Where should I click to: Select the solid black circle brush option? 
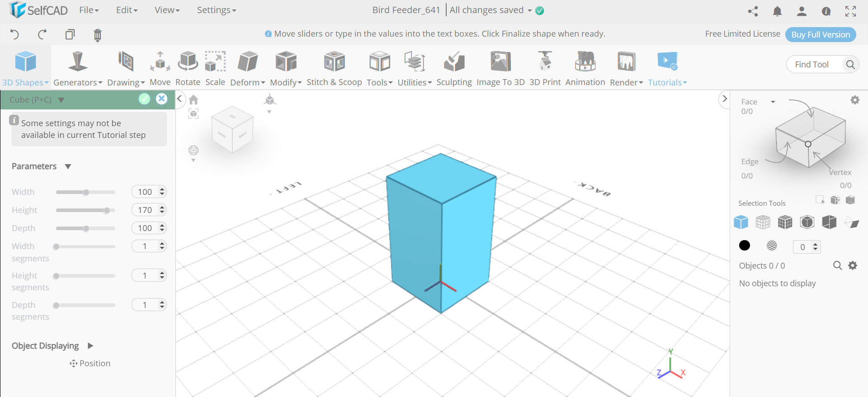click(x=745, y=245)
